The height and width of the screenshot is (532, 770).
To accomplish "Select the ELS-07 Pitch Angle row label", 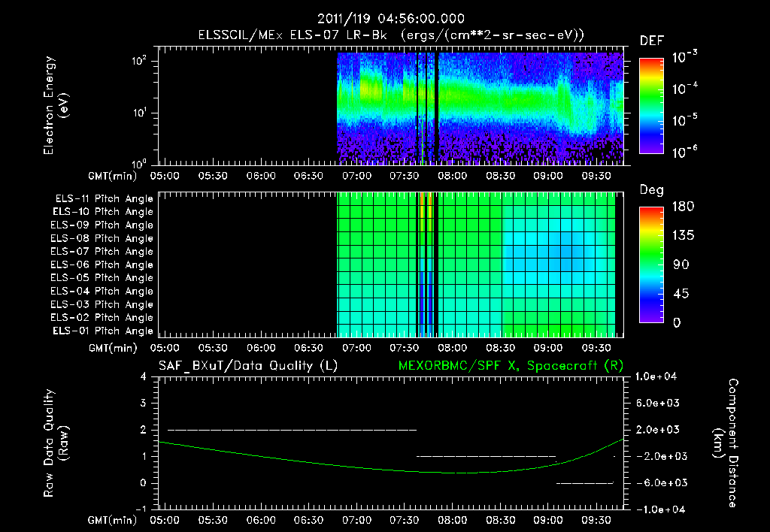I will tap(102, 251).
